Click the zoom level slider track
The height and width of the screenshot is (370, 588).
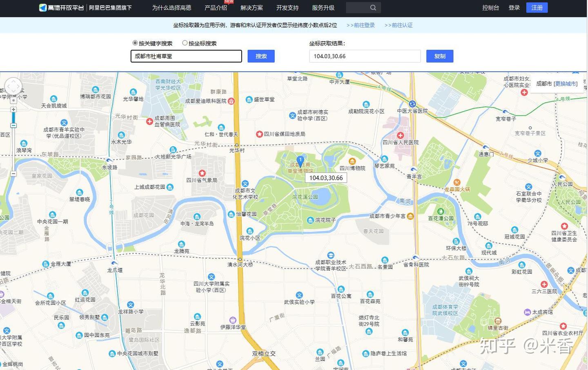13,147
